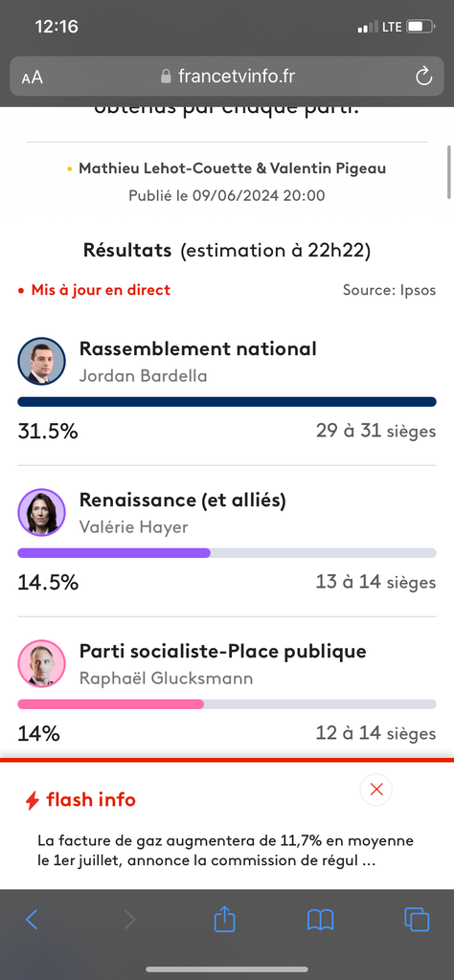454x980 pixels.
Task: Tap the padlock icon beside francetvinfo.fr
Action: pyautogui.click(x=166, y=77)
